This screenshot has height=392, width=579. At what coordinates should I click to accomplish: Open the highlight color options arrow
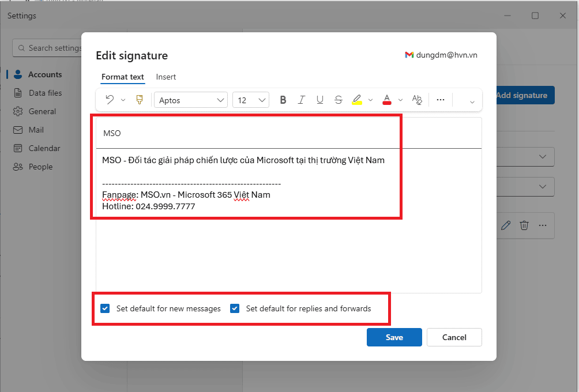370,100
